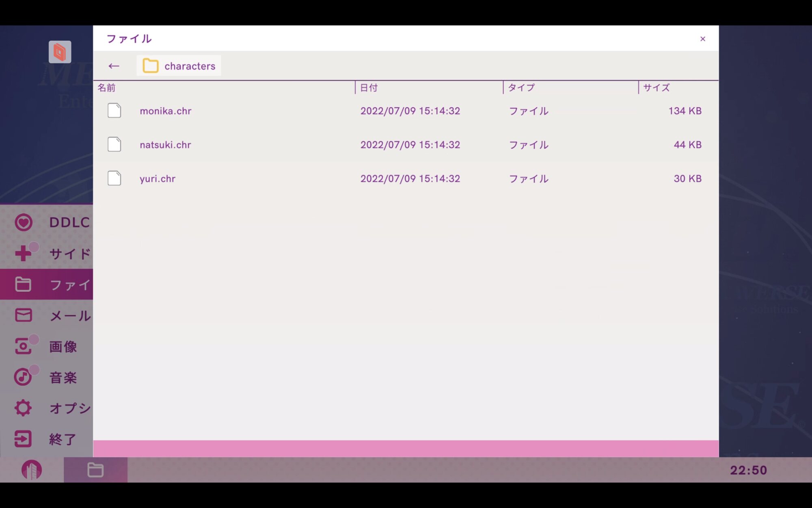Close the ファイル window

click(703, 39)
